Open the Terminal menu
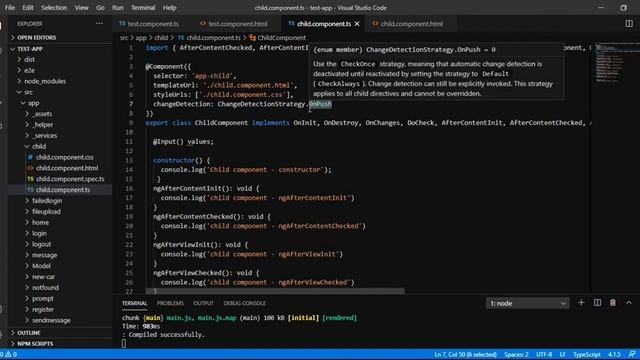Viewport: 640px width, 360px height. tap(143, 7)
